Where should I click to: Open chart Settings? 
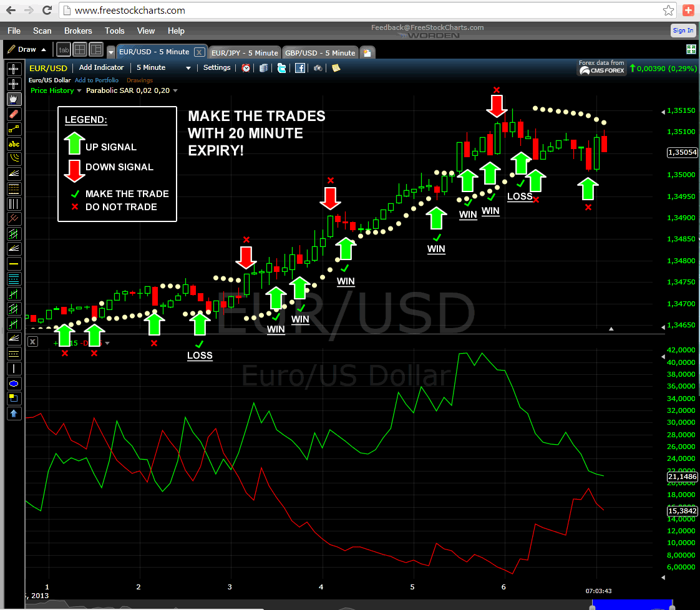(217, 67)
